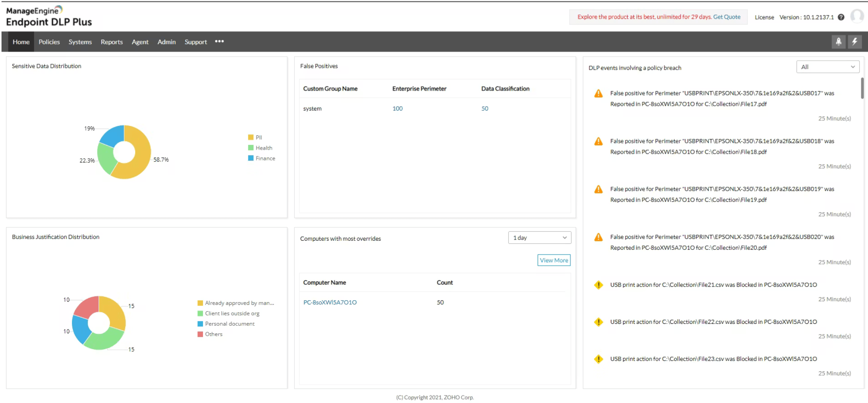
Task: Click the 'Computer Name' column header
Action: tap(324, 283)
